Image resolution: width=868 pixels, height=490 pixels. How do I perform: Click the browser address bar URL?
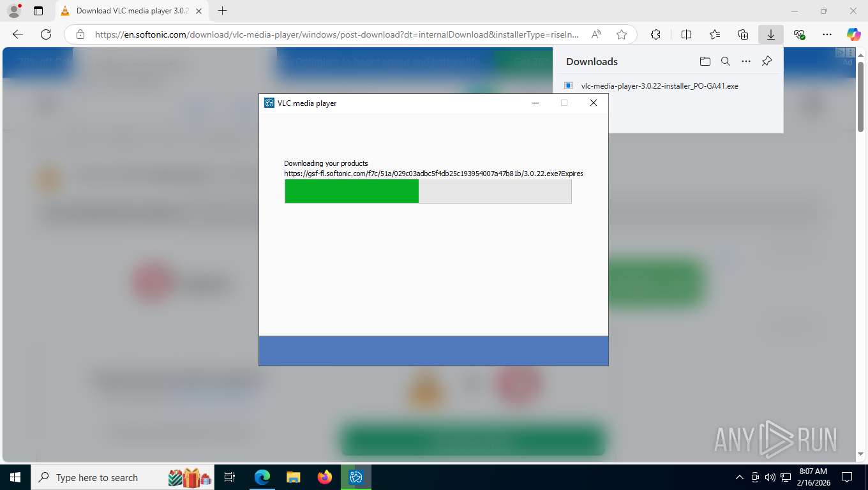pyautogui.click(x=337, y=34)
